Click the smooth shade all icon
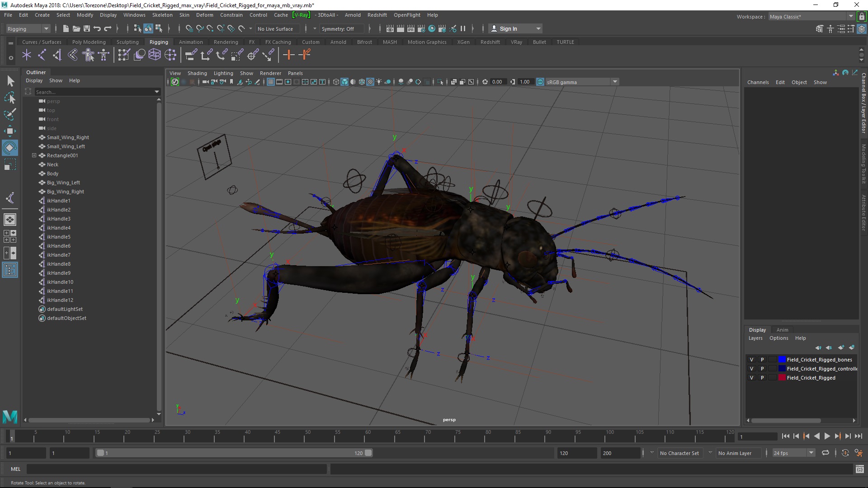 tap(344, 82)
